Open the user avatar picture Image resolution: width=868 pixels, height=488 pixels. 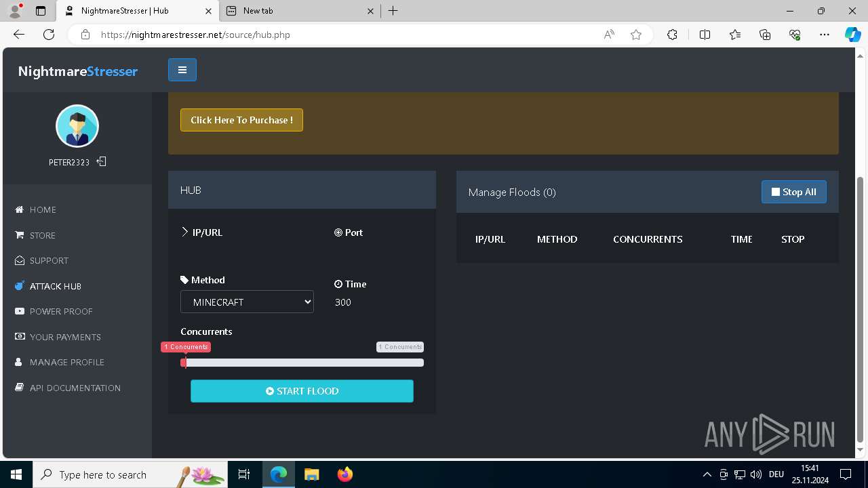77,126
